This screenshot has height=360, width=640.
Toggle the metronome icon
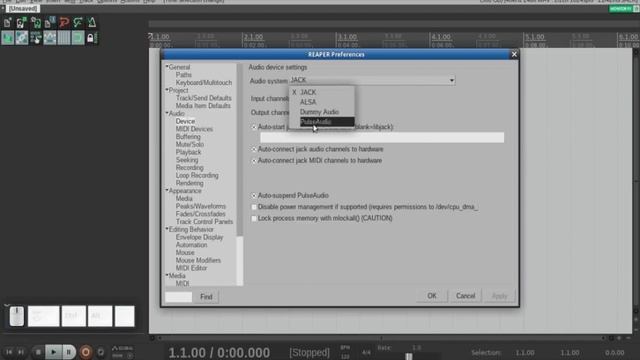[91, 22]
